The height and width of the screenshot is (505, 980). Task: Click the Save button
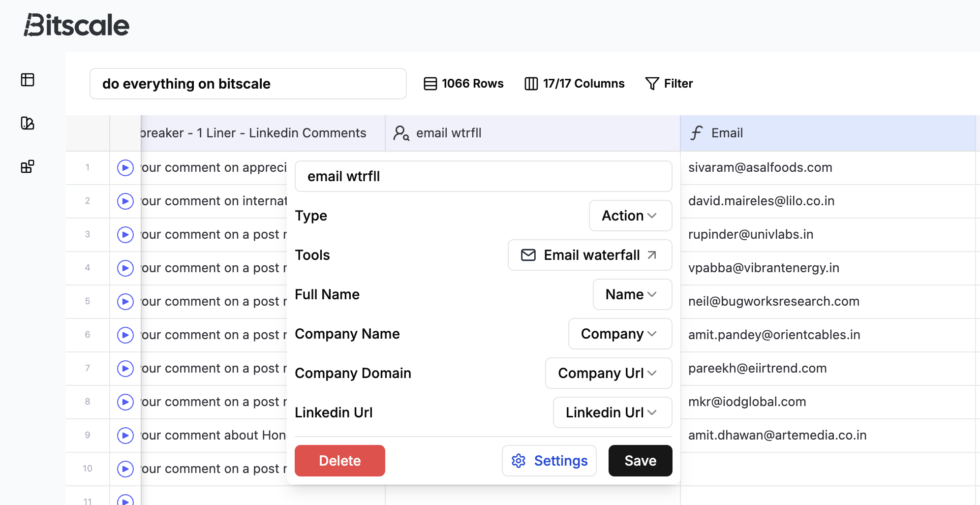tap(641, 461)
